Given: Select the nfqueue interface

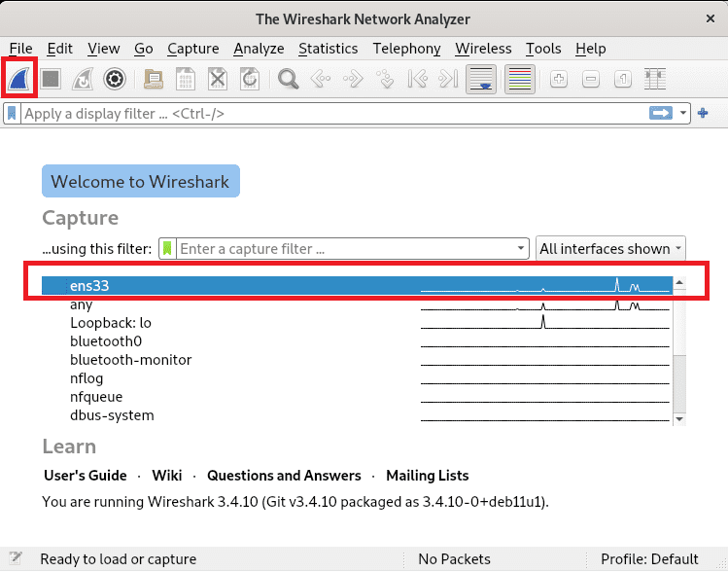Looking at the screenshot, I should point(357,396).
